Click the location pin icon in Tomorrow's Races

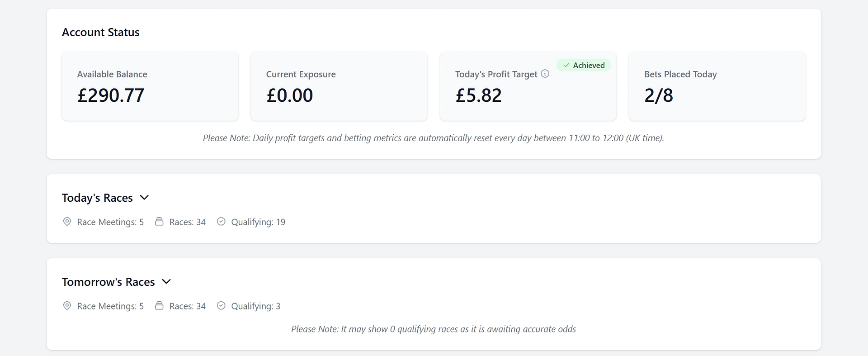click(x=67, y=306)
